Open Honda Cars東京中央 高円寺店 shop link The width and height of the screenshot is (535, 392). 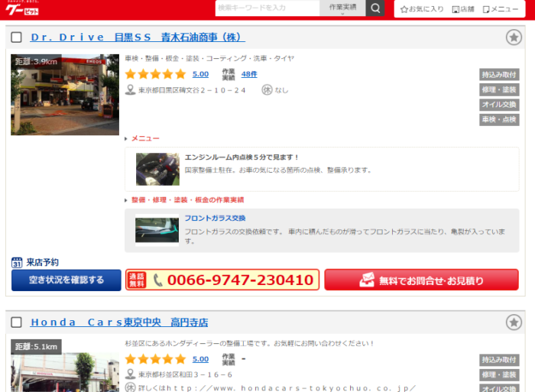pos(119,322)
